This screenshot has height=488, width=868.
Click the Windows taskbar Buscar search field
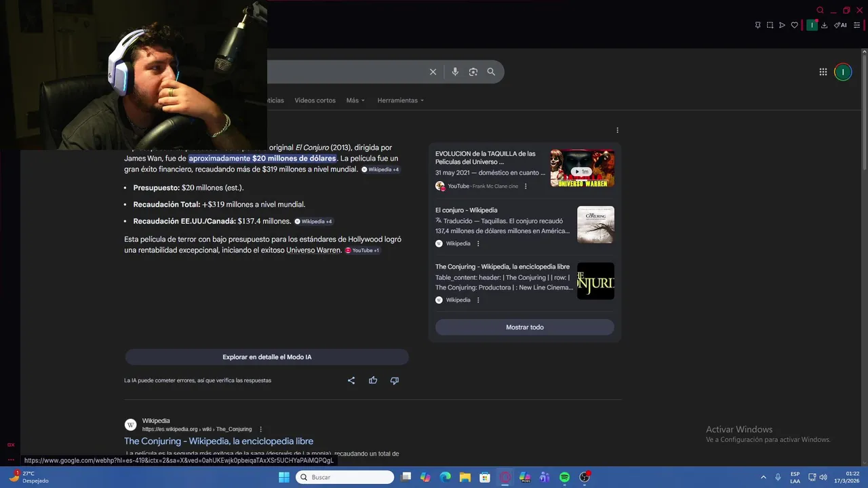coord(344,477)
